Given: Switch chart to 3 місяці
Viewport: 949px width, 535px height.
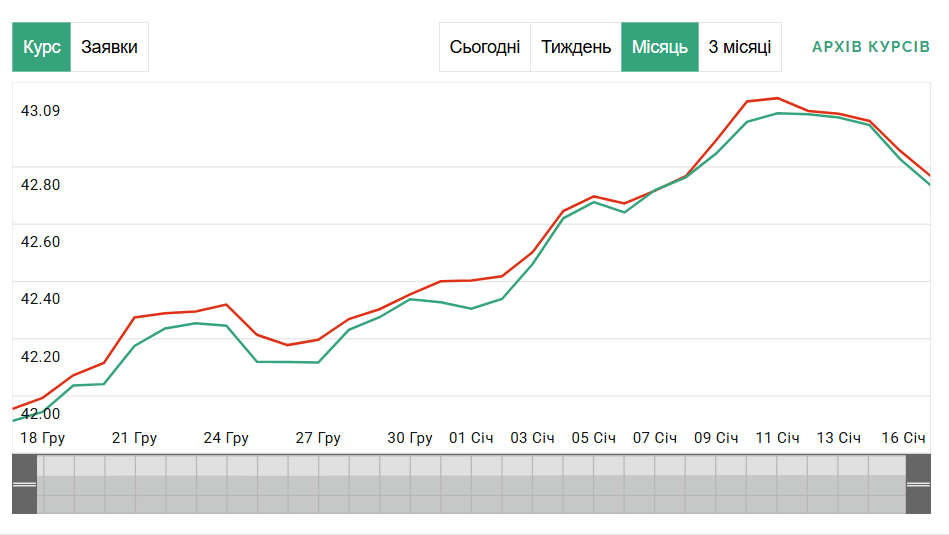Looking at the screenshot, I should (739, 47).
